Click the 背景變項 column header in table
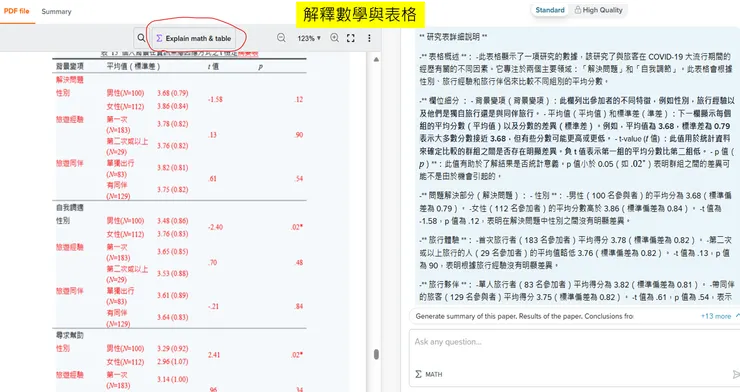Viewport: 740px width, 392px height. (x=69, y=67)
